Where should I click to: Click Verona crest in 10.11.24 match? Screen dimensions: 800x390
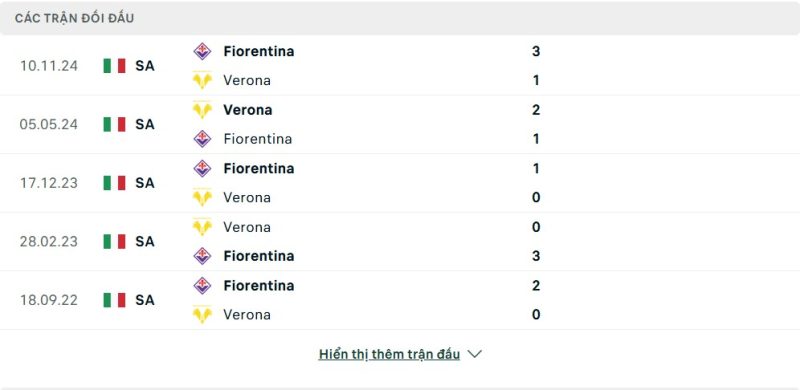[203, 81]
